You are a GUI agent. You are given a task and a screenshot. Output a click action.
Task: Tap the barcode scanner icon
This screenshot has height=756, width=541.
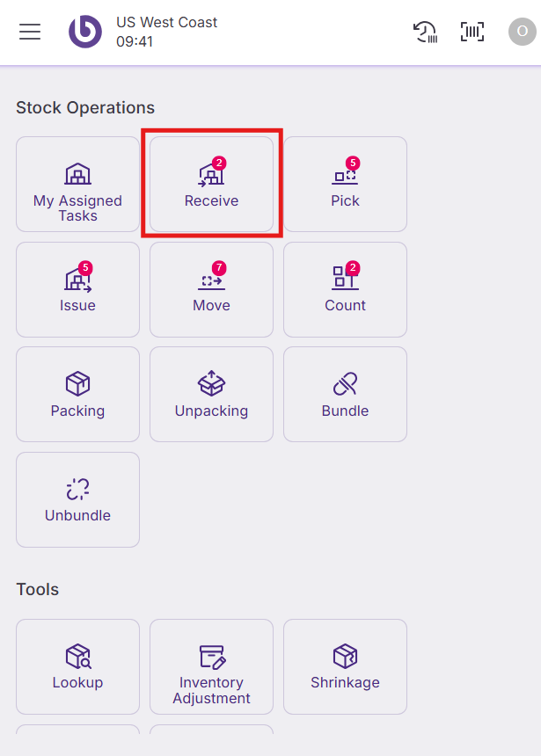point(472,32)
